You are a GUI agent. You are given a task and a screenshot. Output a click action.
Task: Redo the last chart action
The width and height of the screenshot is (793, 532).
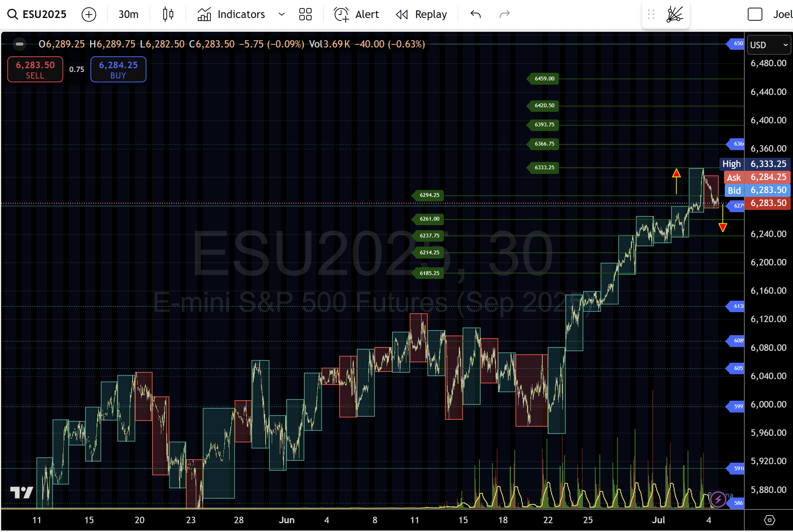505,15
